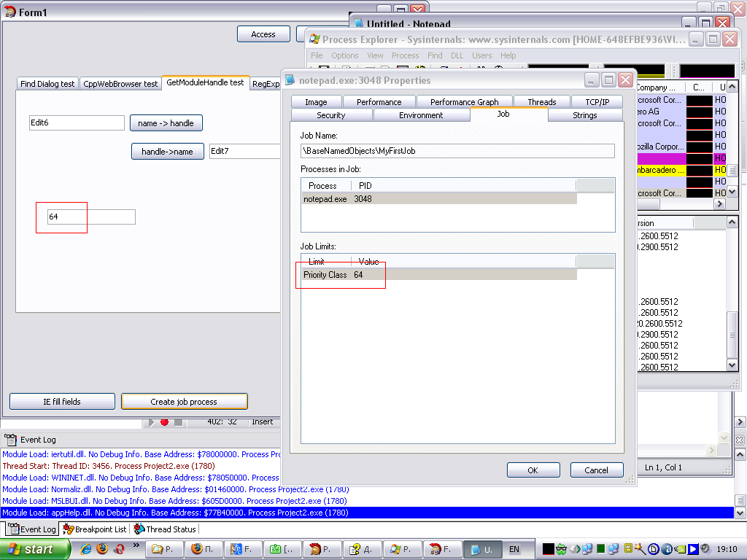Open the Breakpoint List tab
Viewport: 747px width, 560px height.
[95, 529]
